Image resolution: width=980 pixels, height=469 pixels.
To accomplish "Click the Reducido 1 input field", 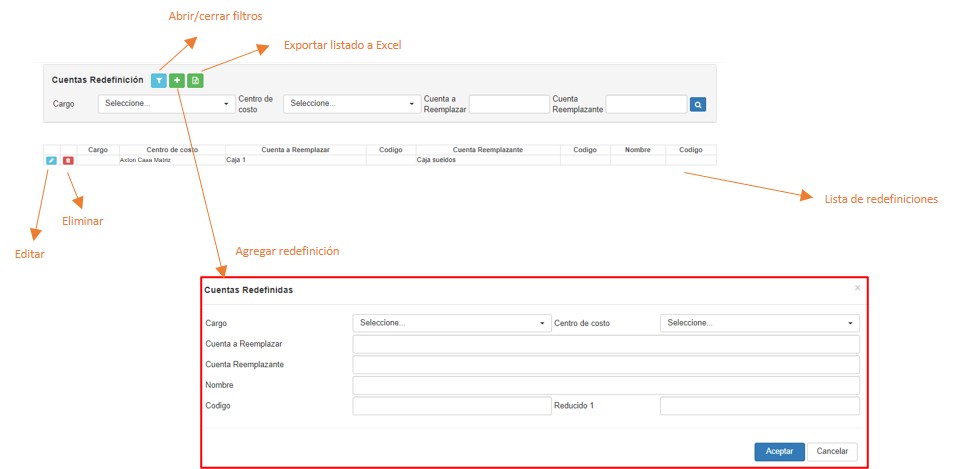I will (759, 406).
